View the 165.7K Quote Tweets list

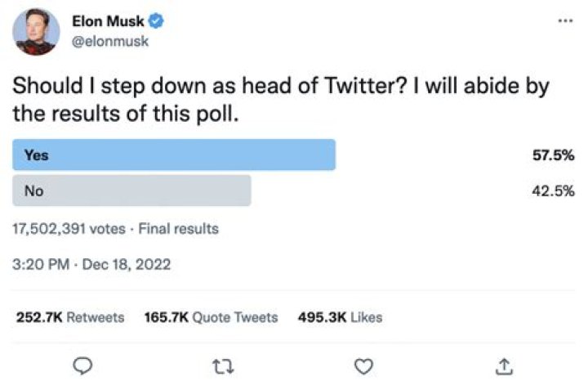211,317
